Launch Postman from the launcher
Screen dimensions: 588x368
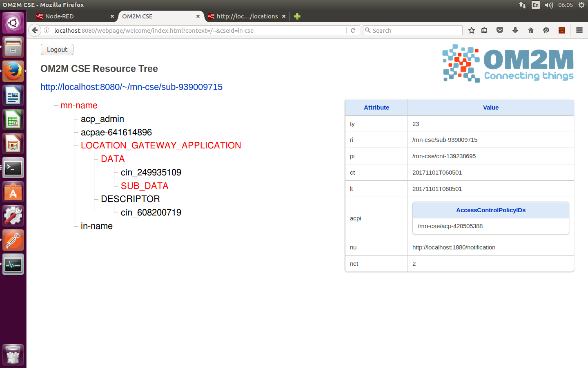(x=13, y=240)
